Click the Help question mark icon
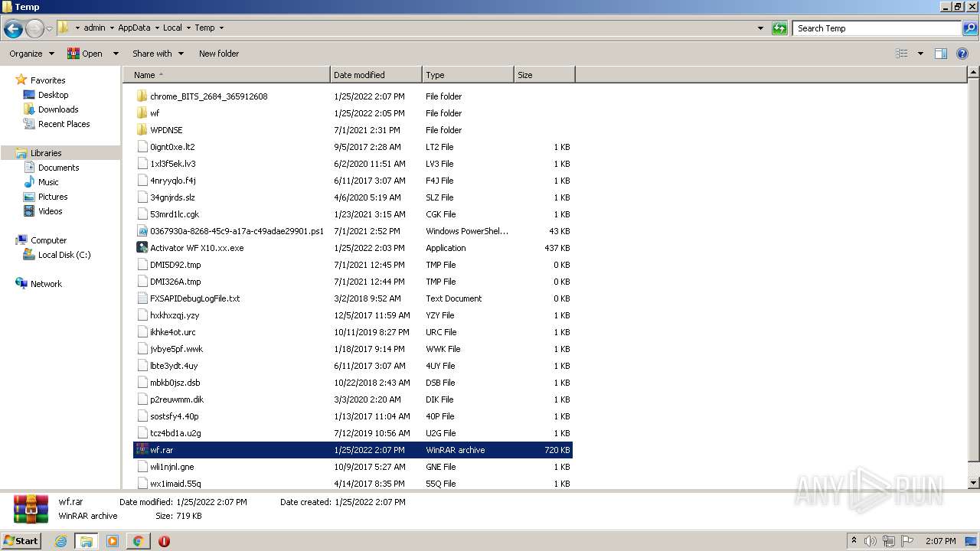The width and height of the screenshot is (980, 551). (962, 54)
